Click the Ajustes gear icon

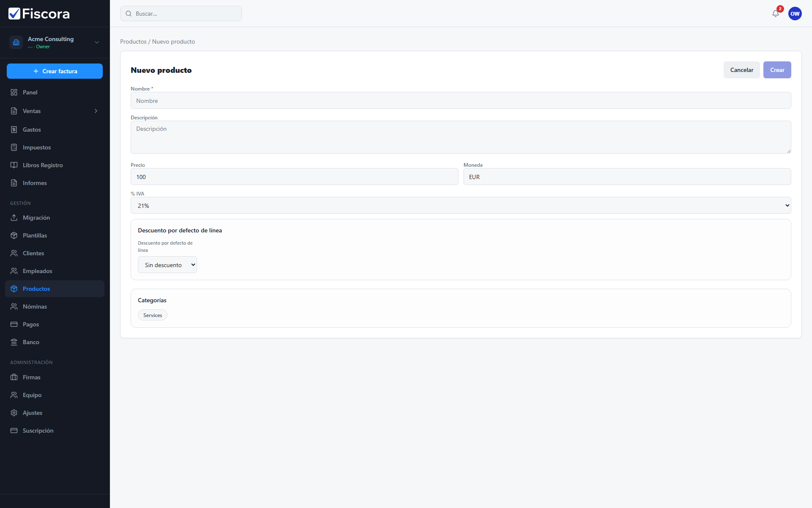coord(14,413)
